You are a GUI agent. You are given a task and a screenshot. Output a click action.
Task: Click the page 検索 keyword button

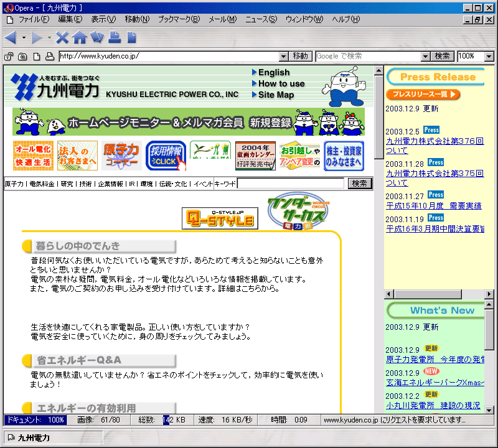coord(360,184)
